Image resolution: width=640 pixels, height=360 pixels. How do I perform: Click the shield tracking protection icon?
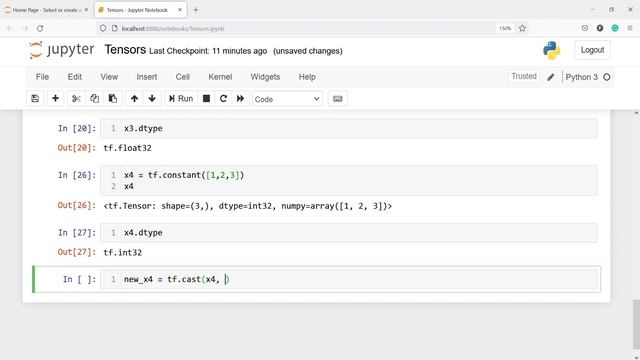coord(103,28)
